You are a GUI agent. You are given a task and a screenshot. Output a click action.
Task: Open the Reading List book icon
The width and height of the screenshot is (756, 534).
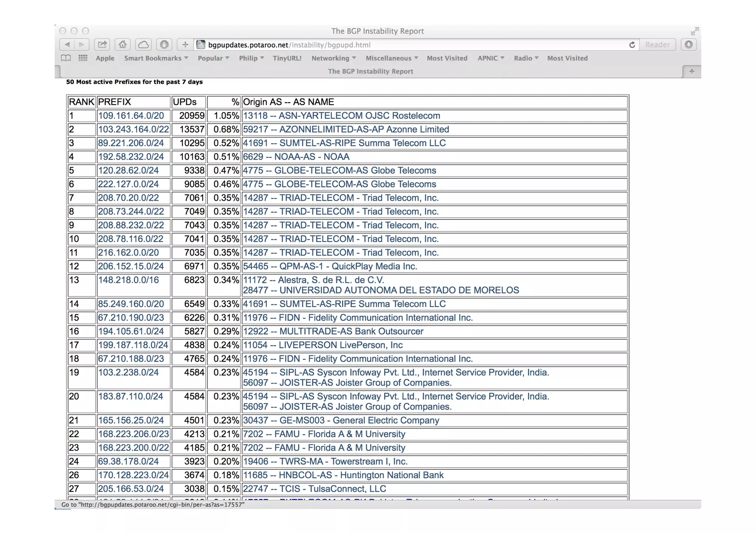coord(66,58)
